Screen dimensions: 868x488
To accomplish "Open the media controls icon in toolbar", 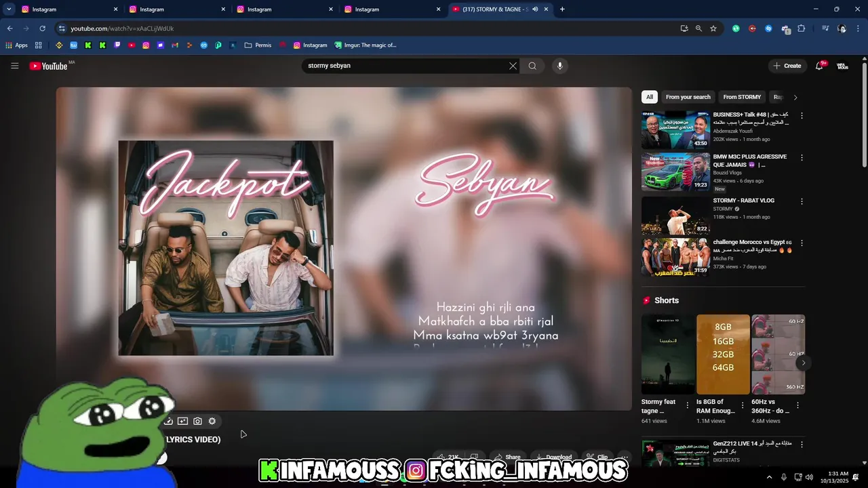I will [x=825, y=28].
